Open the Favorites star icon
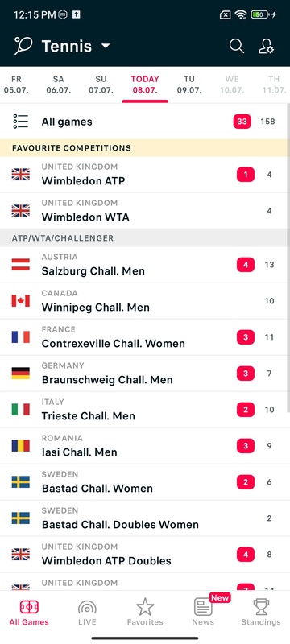The width and height of the screenshot is (290, 644). click(145, 607)
